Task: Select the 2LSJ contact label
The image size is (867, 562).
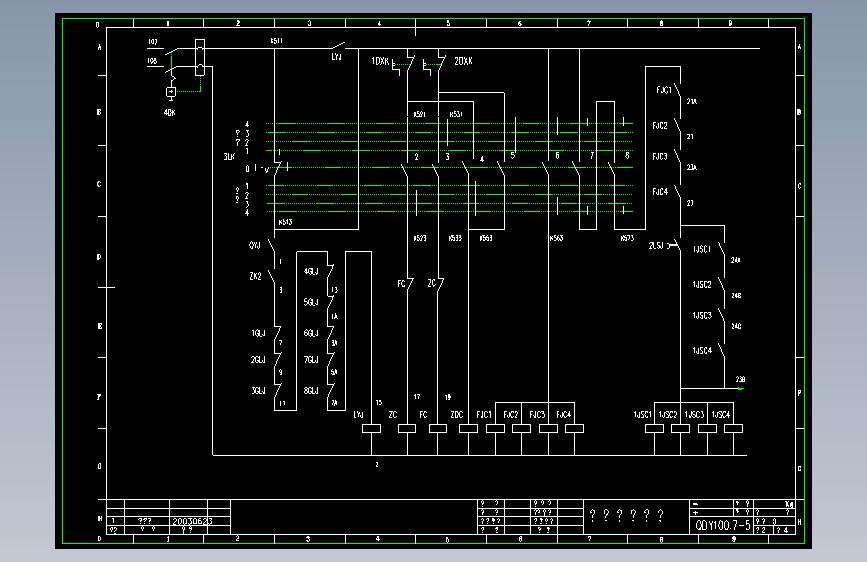Action: 656,245
